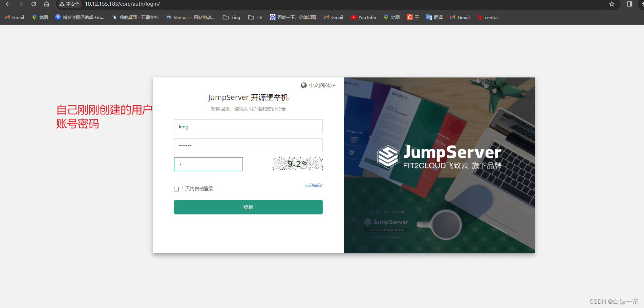Open the browser home page icon
The width and height of the screenshot is (644, 308).
(x=47, y=4)
